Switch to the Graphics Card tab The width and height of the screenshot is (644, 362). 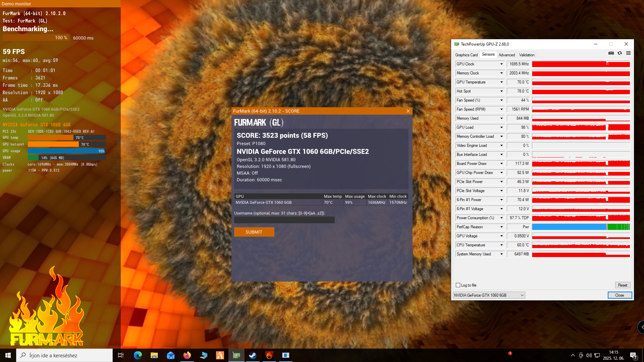coord(466,55)
